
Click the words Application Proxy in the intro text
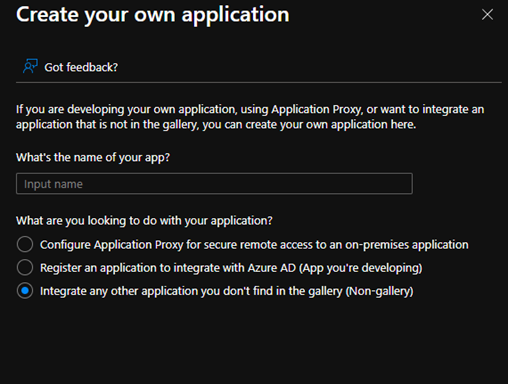317,109
